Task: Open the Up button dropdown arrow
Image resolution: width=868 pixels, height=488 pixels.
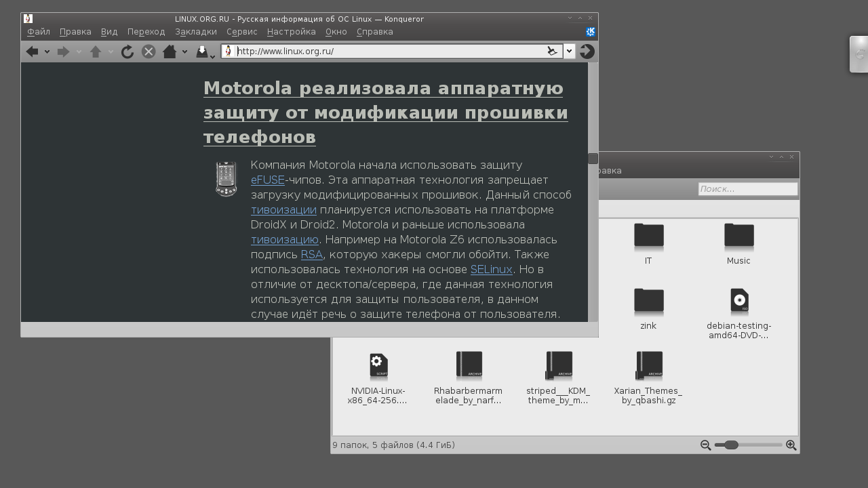Action: 111,52
